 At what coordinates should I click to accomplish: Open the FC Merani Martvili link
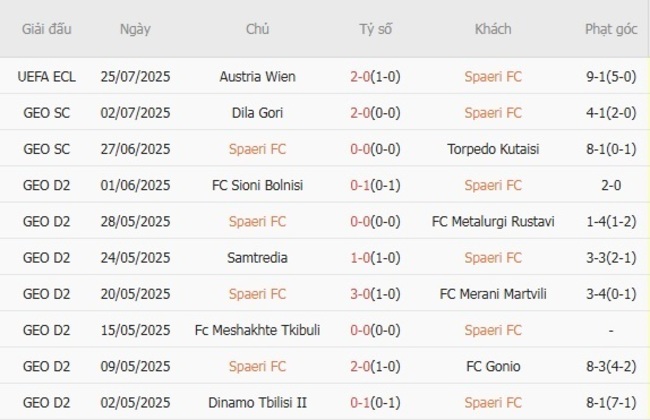(493, 294)
